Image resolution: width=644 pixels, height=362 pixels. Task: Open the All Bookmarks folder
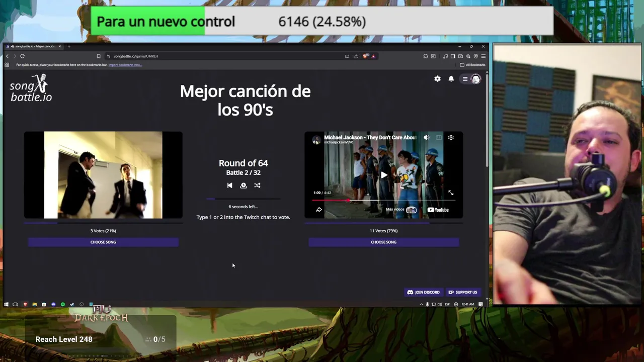tap(472, 65)
